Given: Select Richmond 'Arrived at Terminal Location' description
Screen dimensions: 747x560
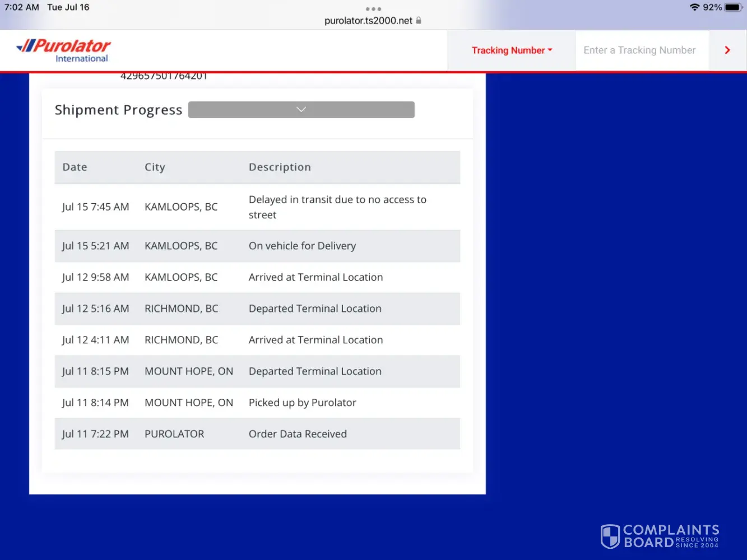Looking at the screenshot, I should click(315, 340).
